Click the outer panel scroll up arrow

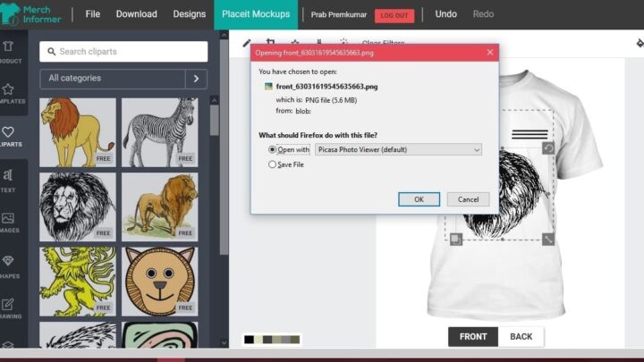pyautogui.click(x=224, y=35)
